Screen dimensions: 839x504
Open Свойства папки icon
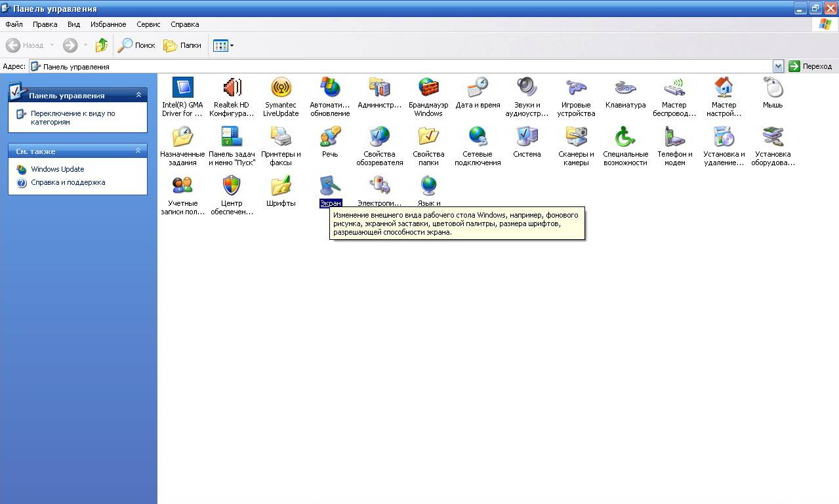point(428,136)
